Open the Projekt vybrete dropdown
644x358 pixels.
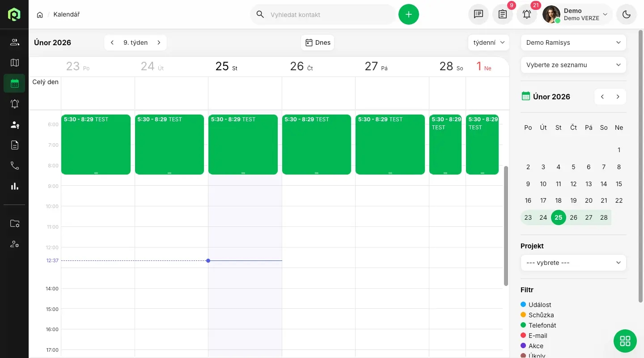573,263
